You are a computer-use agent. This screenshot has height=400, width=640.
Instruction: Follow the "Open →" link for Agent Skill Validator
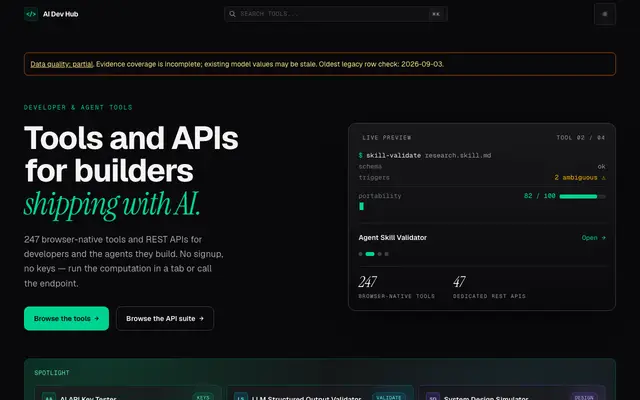click(593, 238)
